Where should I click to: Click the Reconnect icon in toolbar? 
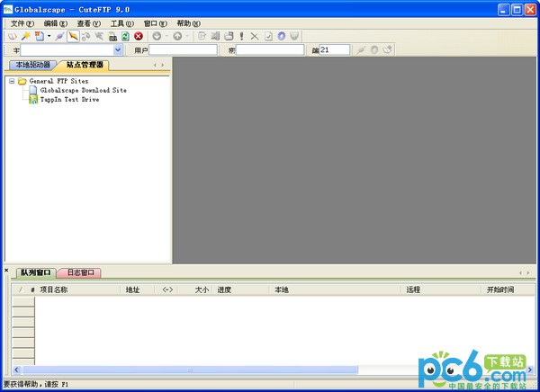99,36
